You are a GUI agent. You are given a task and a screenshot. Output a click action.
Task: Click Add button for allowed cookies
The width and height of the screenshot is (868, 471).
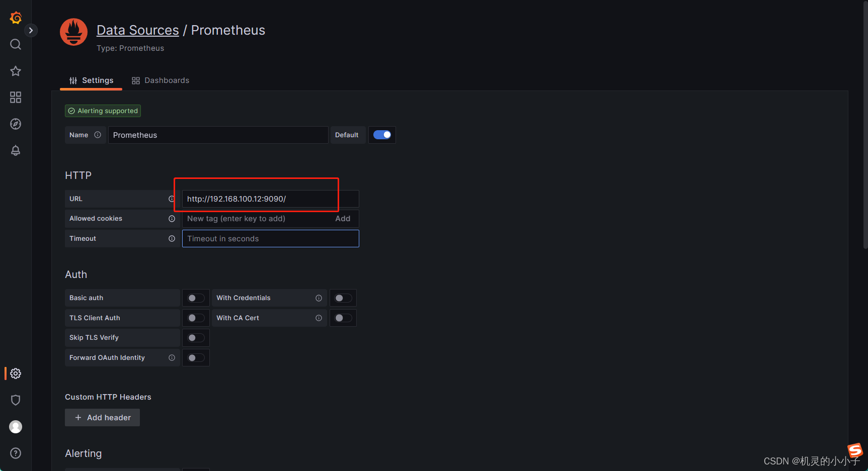343,219
